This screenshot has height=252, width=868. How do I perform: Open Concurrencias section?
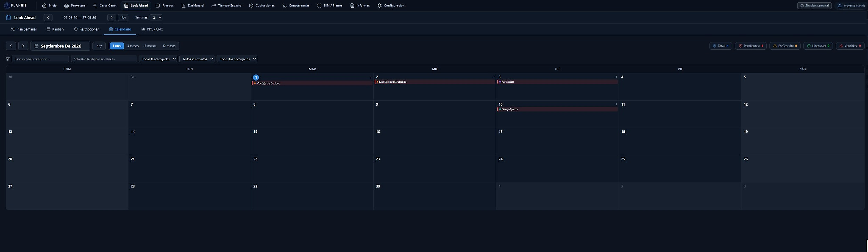[x=296, y=5]
